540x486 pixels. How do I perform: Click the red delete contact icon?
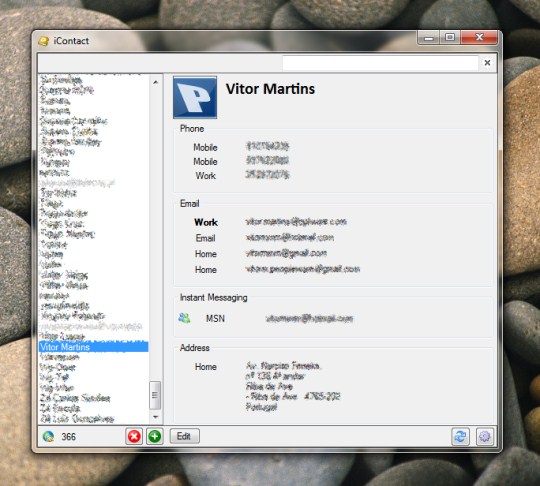point(134,436)
